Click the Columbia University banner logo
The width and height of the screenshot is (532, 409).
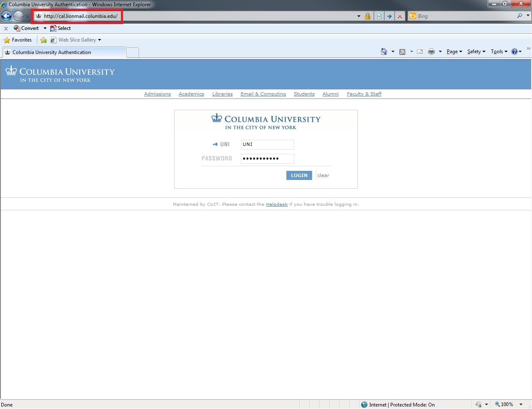point(60,75)
